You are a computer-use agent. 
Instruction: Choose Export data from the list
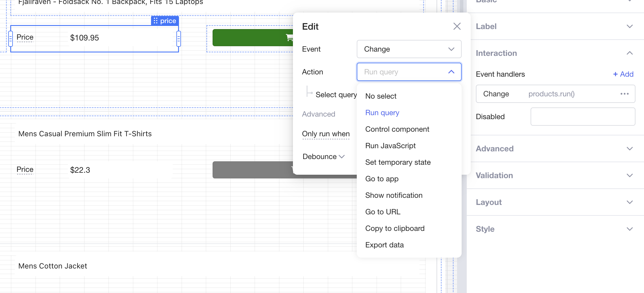coord(384,245)
